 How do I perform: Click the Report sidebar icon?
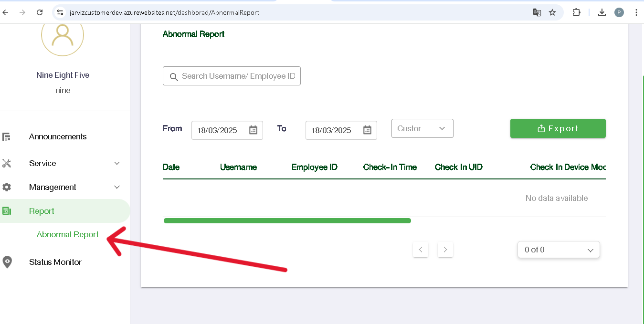pos(7,211)
